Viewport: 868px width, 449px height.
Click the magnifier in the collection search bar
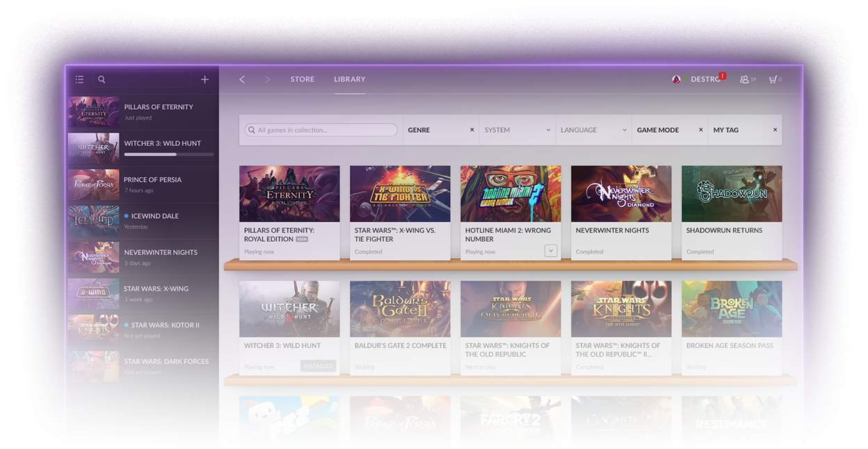click(251, 130)
